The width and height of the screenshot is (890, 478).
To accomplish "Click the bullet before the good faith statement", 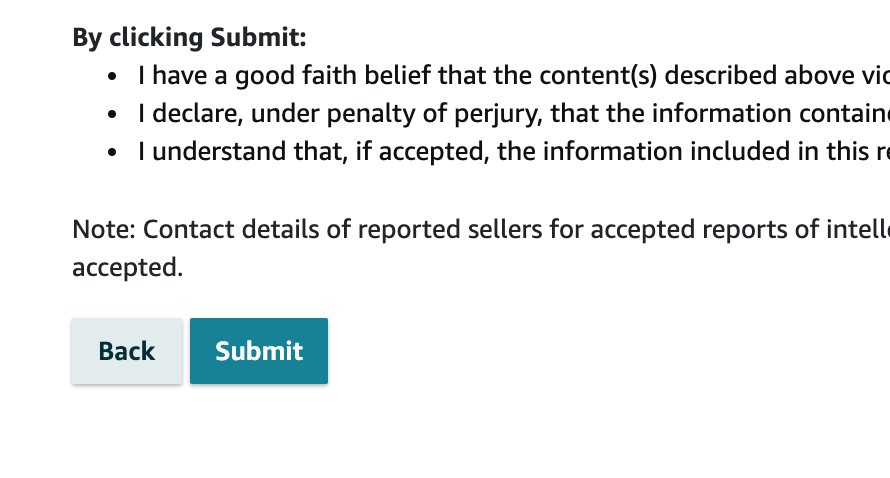I will [115, 77].
